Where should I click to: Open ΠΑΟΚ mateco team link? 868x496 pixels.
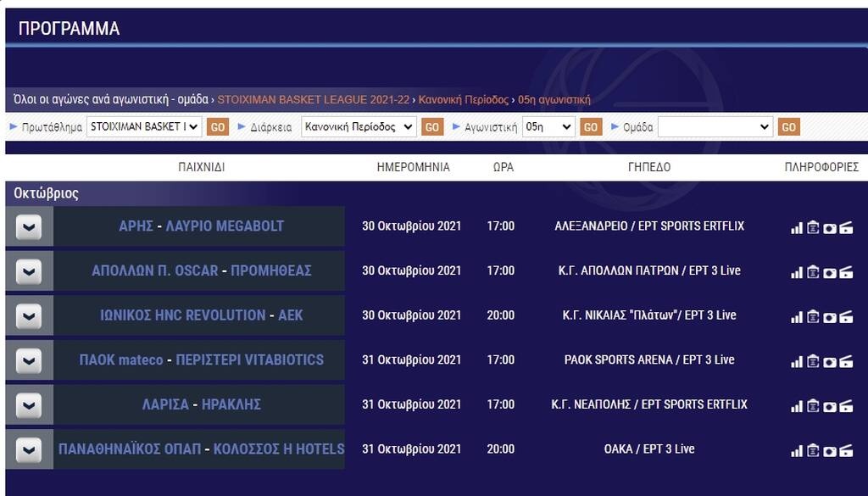pos(121,359)
